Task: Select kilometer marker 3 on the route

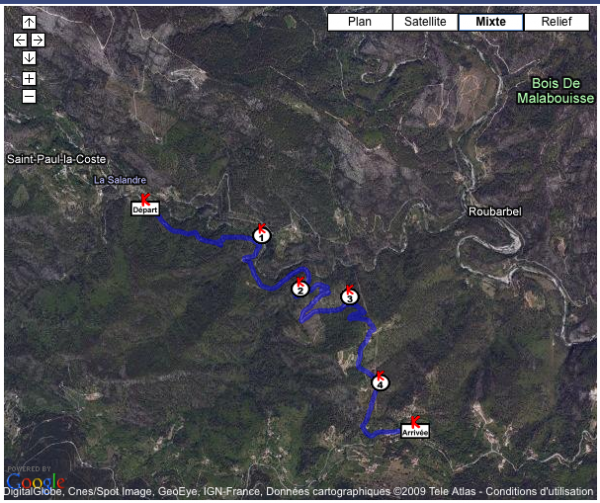Action: (x=349, y=296)
